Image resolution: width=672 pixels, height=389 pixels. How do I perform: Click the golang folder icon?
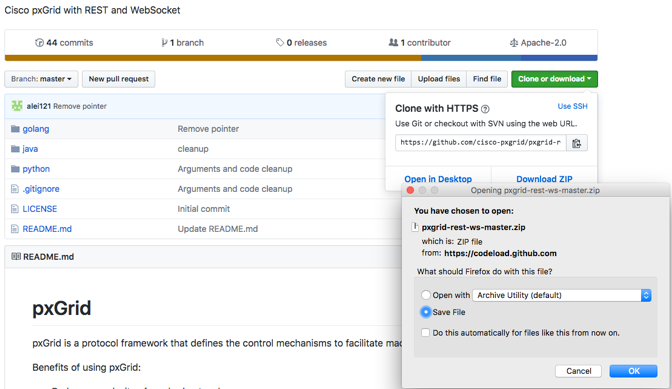[15, 129]
